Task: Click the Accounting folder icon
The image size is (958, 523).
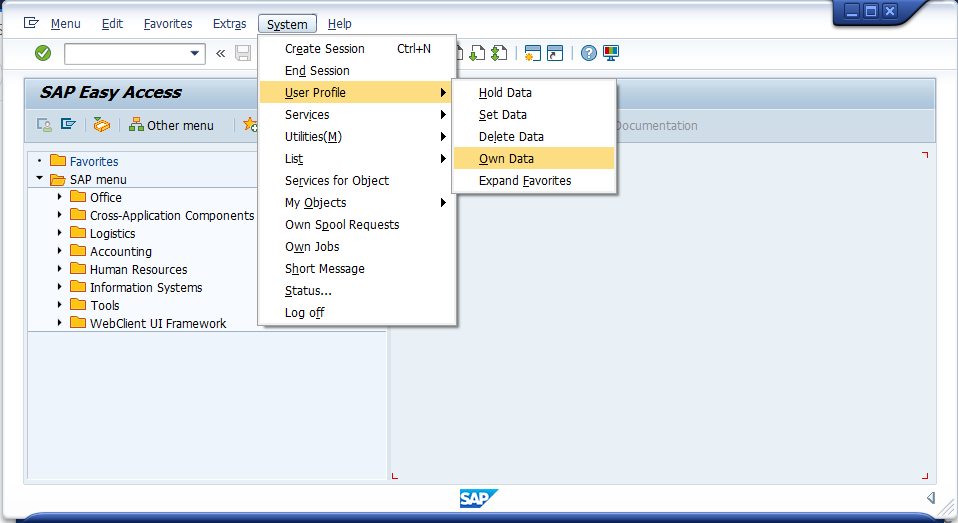Action: tap(78, 251)
